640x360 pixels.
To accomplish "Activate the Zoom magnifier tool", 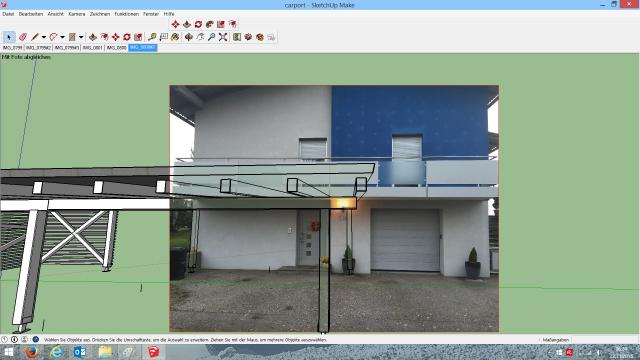I will click(211, 37).
